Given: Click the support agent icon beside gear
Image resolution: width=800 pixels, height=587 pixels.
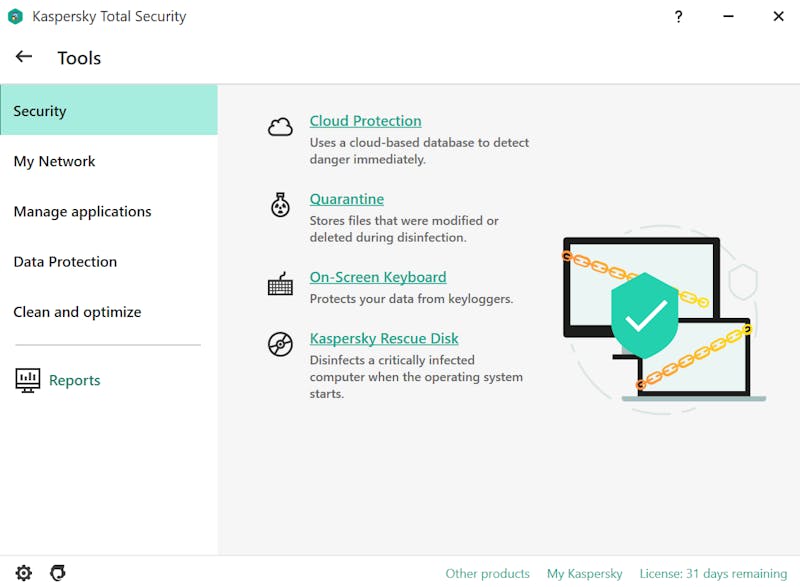Looking at the screenshot, I should pyautogui.click(x=58, y=573).
